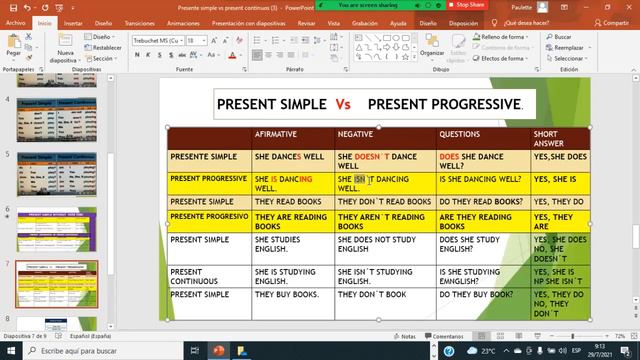This screenshot has width=640, height=360.
Task: Switch to the Insertar tab
Action: point(73,23)
